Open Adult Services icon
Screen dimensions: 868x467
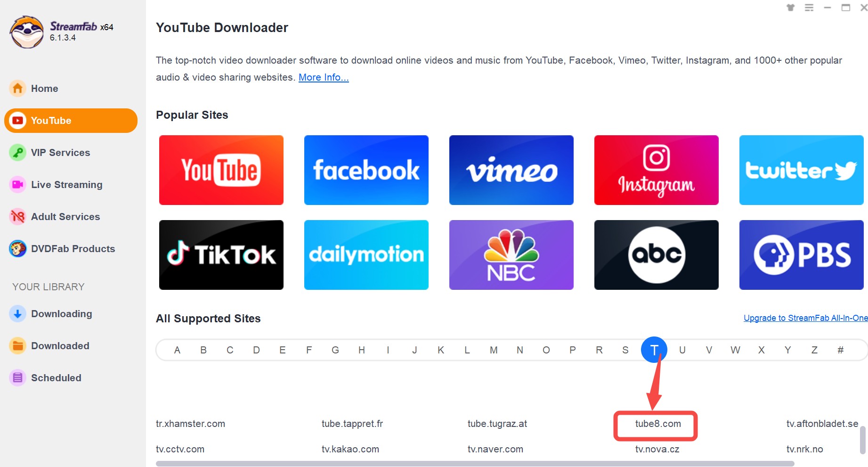pyautogui.click(x=17, y=217)
